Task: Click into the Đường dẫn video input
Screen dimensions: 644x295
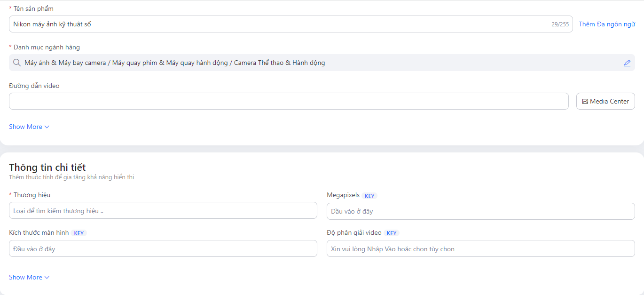Action: point(289,101)
